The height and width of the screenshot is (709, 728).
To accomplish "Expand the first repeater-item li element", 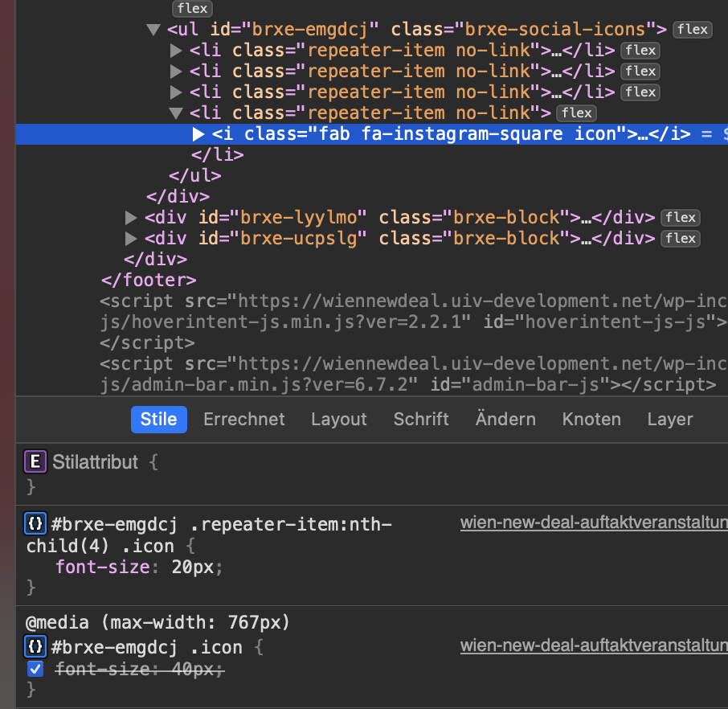I will pos(175,51).
